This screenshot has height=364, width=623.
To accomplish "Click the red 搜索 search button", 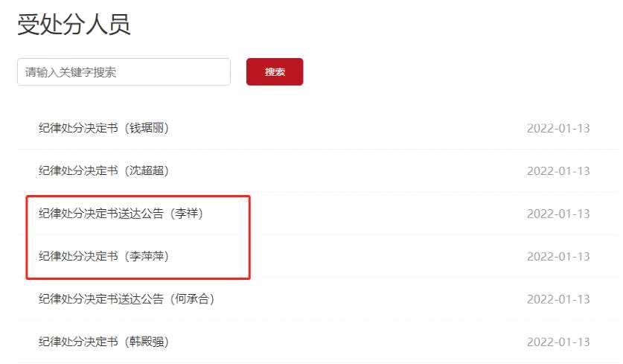I will pos(275,71).
